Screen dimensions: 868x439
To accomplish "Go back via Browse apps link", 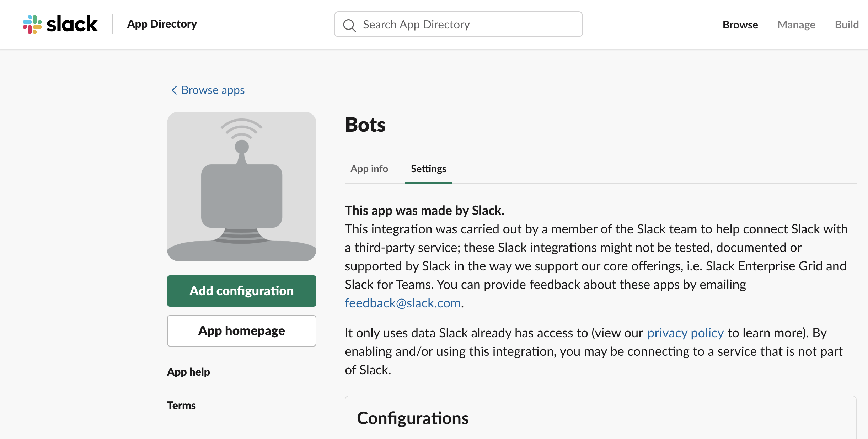I will (208, 90).
